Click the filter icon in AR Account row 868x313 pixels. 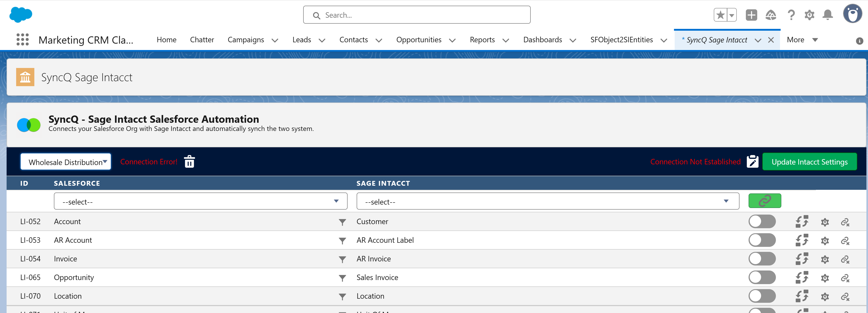(342, 241)
